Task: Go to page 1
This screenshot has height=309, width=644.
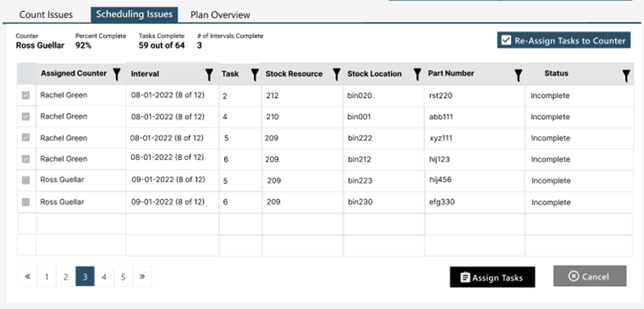Action: click(47, 276)
